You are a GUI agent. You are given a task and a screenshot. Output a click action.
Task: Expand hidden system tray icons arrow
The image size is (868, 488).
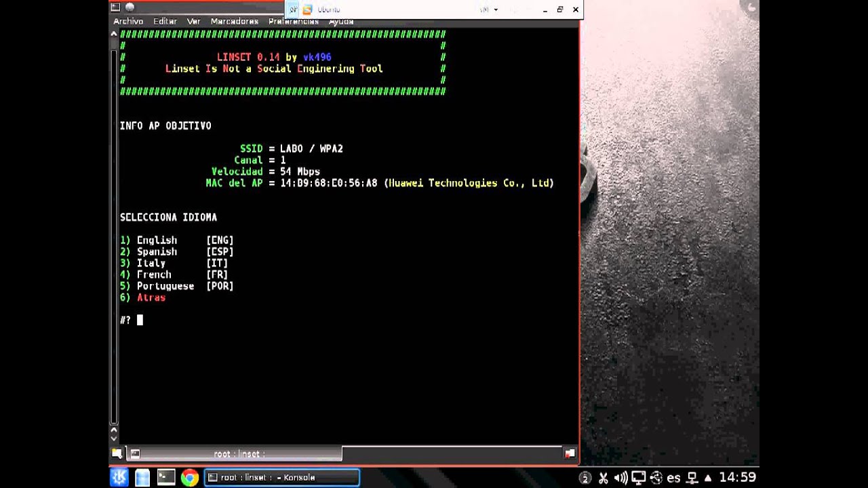pos(709,478)
